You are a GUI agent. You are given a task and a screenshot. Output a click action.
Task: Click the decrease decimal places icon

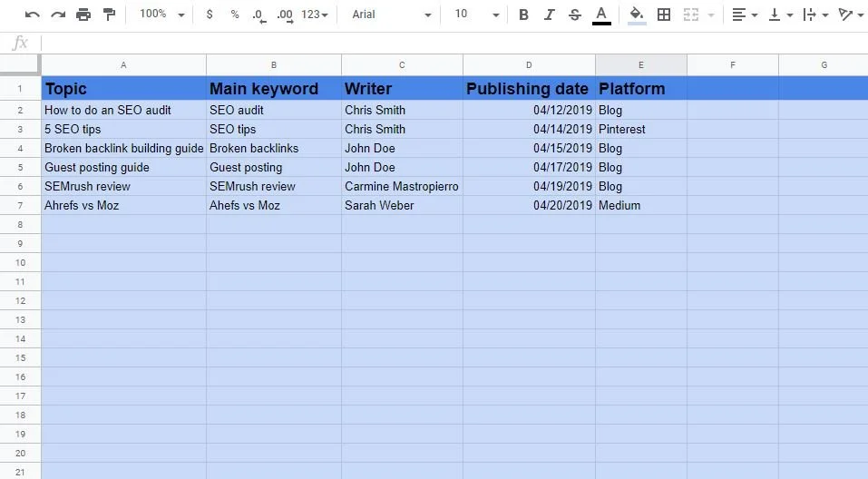click(258, 15)
